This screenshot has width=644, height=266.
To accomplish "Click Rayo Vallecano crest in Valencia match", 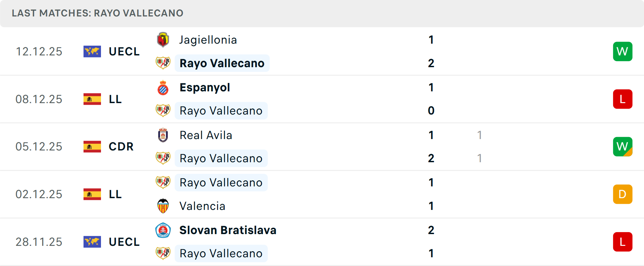I will [163, 182].
